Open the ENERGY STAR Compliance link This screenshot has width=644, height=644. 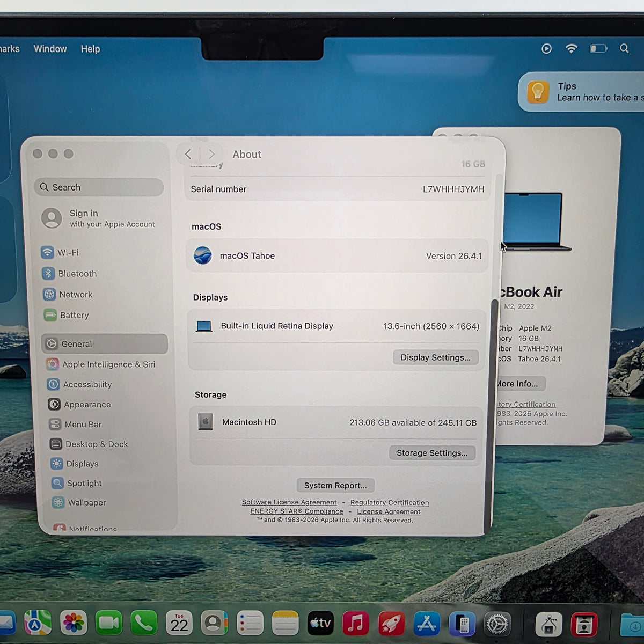coord(297,511)
